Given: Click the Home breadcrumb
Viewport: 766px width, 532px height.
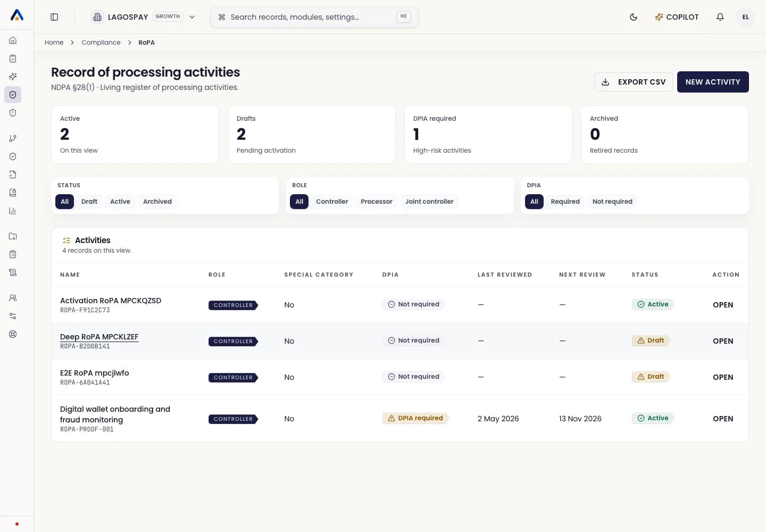Looking at the screenshot, I should [x=54, y=43].
